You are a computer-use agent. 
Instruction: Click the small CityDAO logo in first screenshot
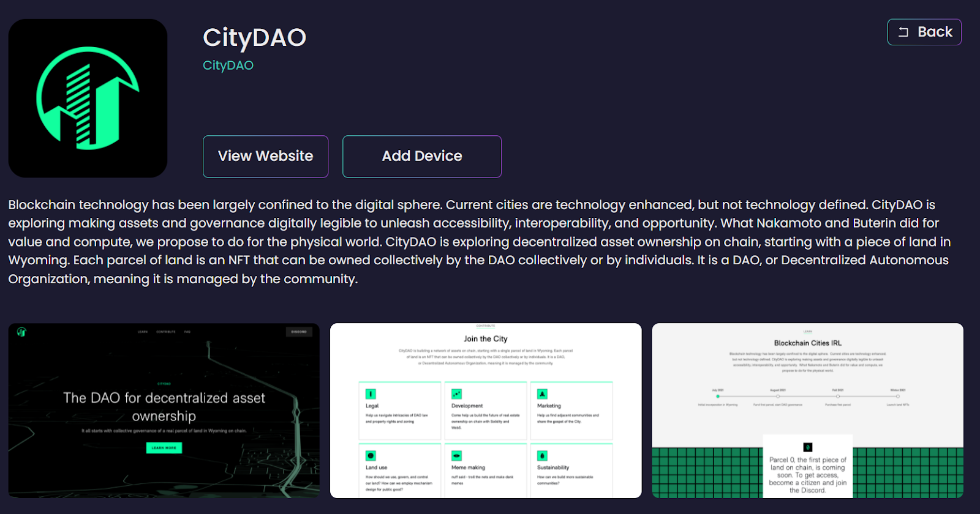21,332
